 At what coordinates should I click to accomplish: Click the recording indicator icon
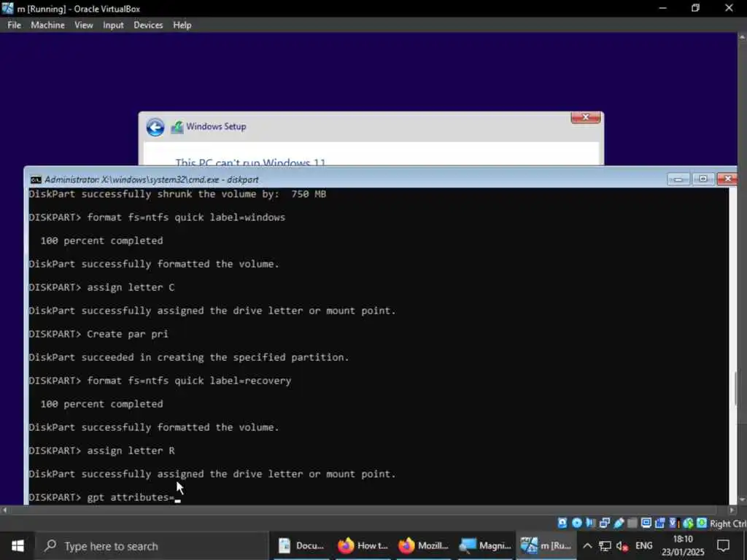[659, 523]
